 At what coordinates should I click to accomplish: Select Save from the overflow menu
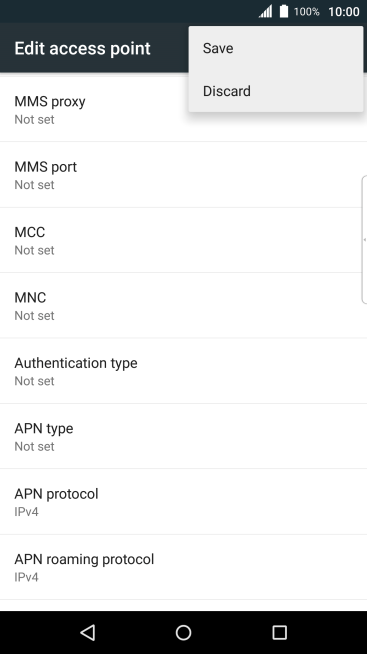click(x=276, y=48)
